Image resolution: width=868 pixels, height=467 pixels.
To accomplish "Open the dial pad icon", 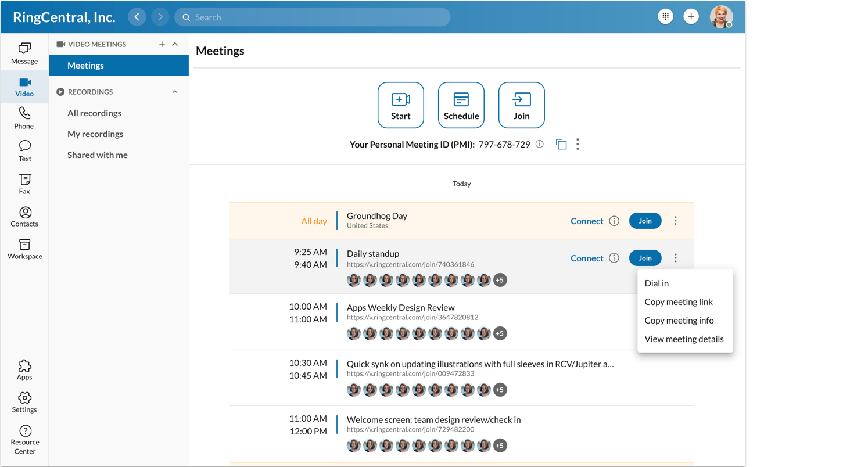I will 665,17.
